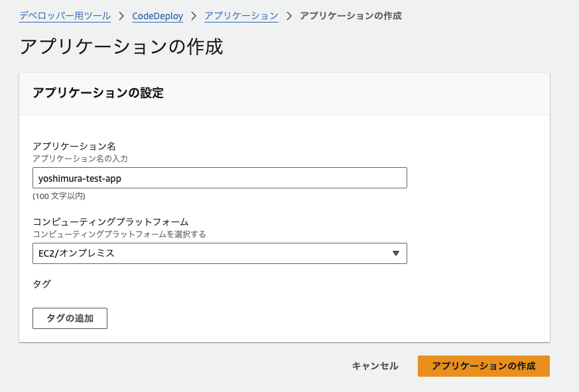This screenshot has height=392, width=579.
Task: Click the large page heading アプリケーションの作成
Action: pos(121,47)
